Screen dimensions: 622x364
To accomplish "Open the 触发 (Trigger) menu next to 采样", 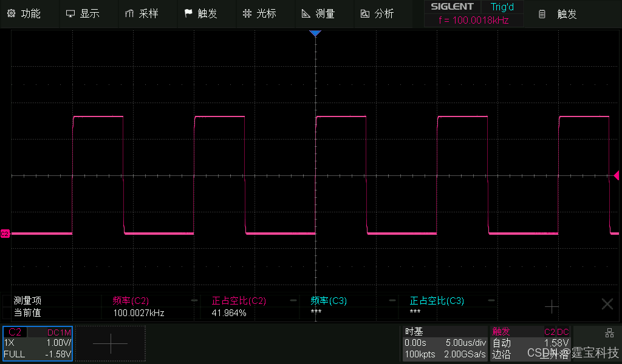I will 206,13.
